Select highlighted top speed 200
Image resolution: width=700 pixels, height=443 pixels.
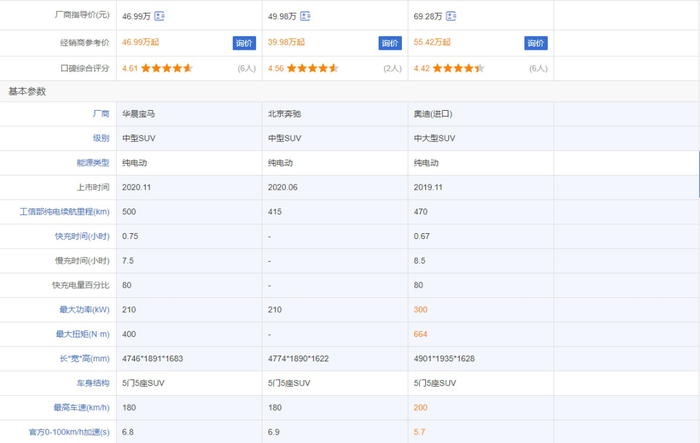coord(421,408)
